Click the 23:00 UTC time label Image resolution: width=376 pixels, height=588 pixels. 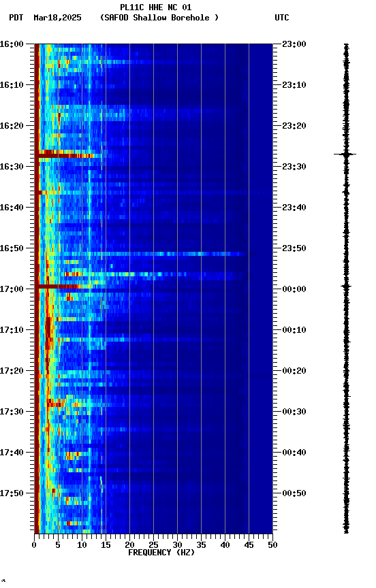point(294,44)
